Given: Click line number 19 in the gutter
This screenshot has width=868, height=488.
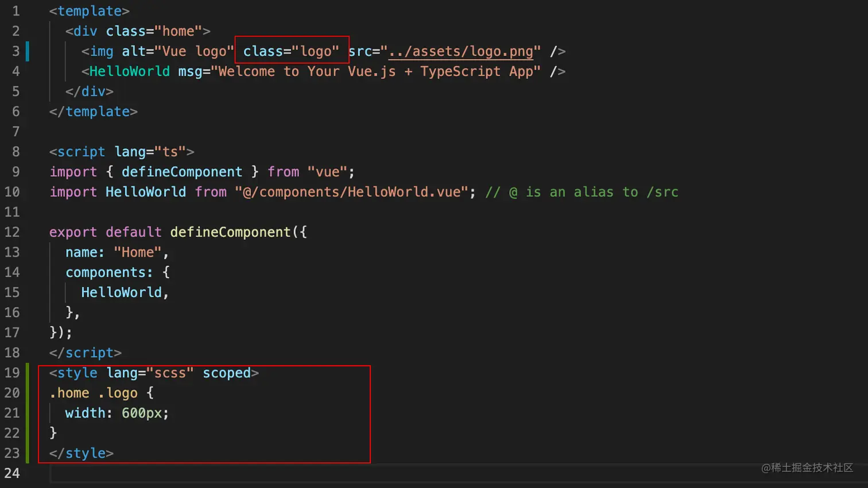Looking at the screenshot, I should [x=12, y=373].
